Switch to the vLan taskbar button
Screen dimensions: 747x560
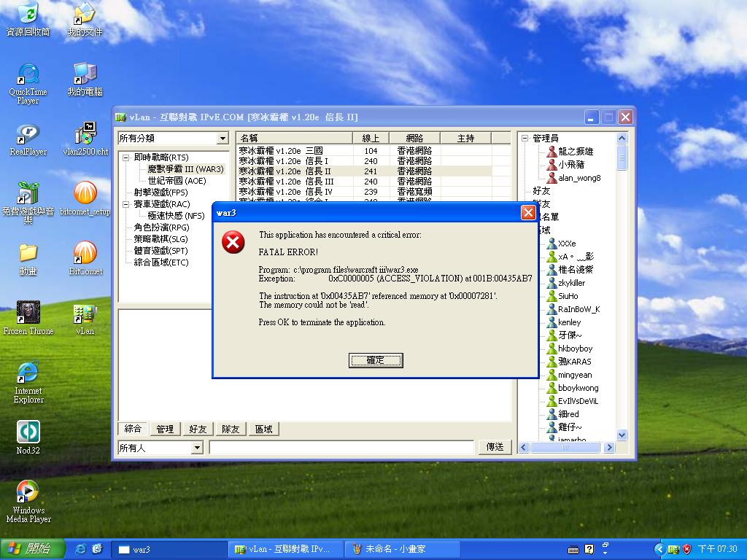click(x=285, y=550)
